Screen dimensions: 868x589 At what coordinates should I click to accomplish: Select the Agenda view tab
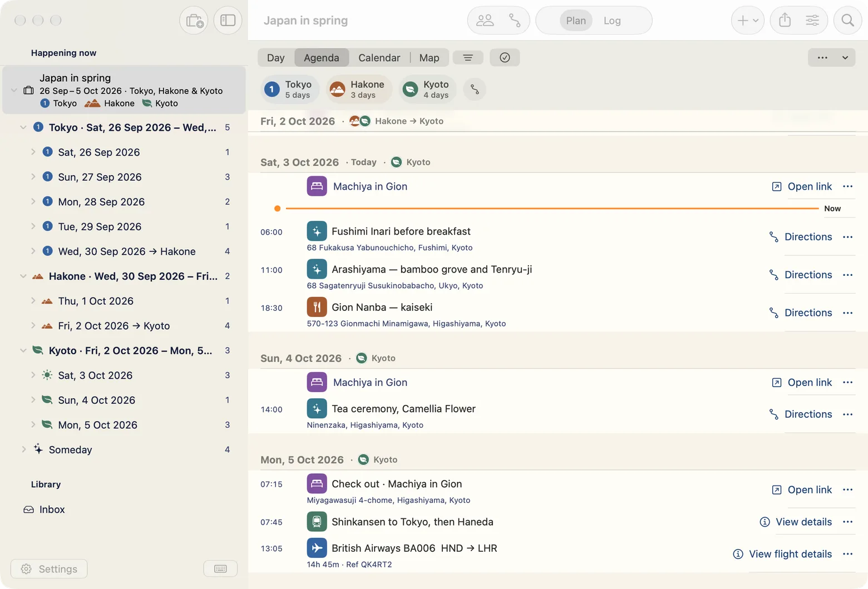click(x=322, y=58)
